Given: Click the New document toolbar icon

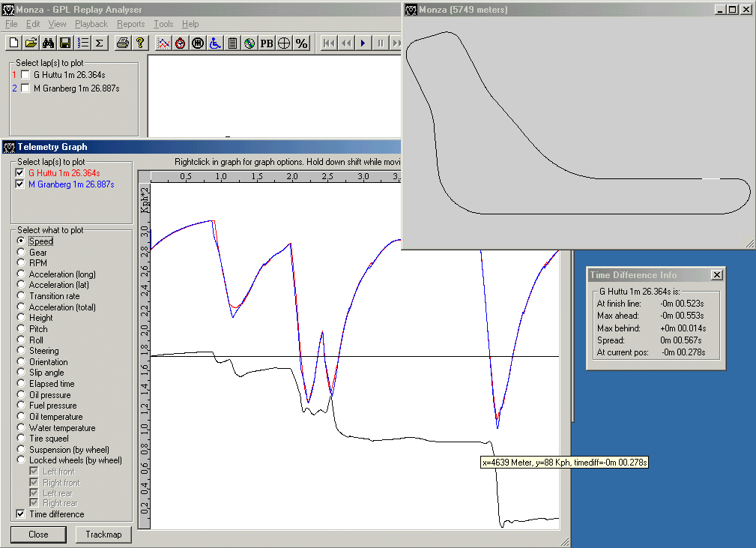Looking at the screenshot, I should pyautogui.click(x=13, y=43).
